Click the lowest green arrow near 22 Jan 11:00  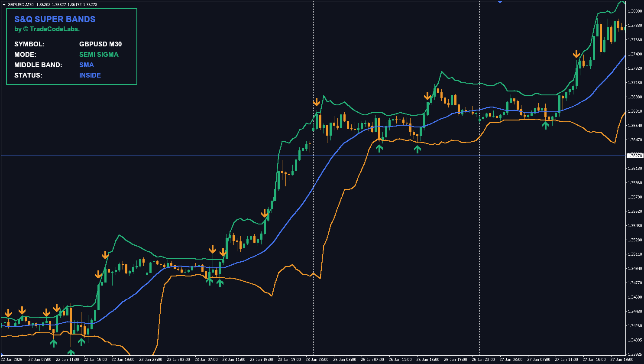tap(71, 352)
